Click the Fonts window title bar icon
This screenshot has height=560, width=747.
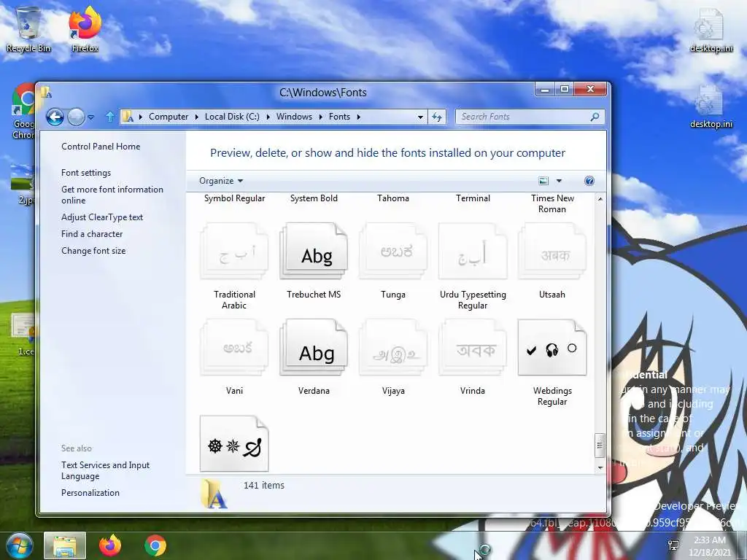[x=46, y=92]
